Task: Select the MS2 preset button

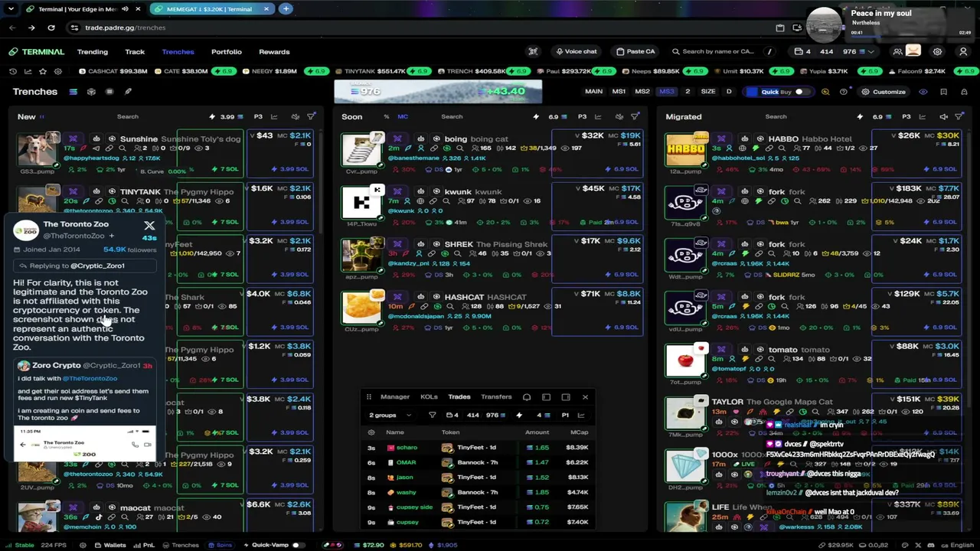Action: (x=642, y=92)
